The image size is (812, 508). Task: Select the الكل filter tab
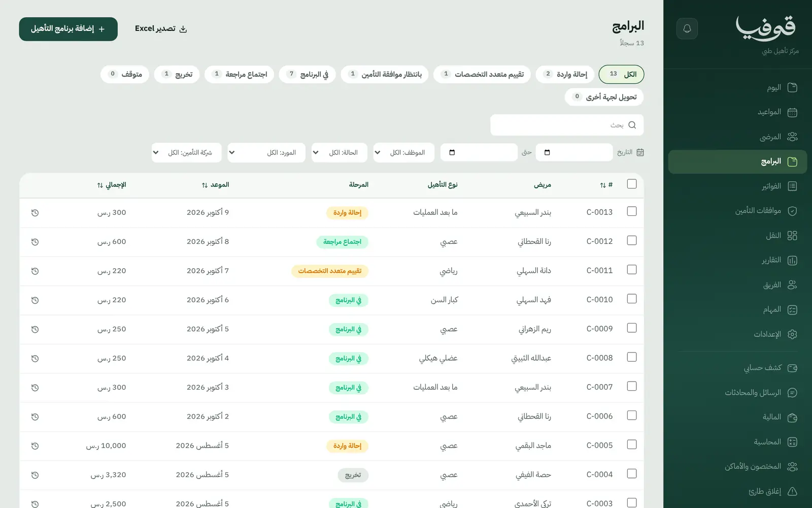point(622,74)
